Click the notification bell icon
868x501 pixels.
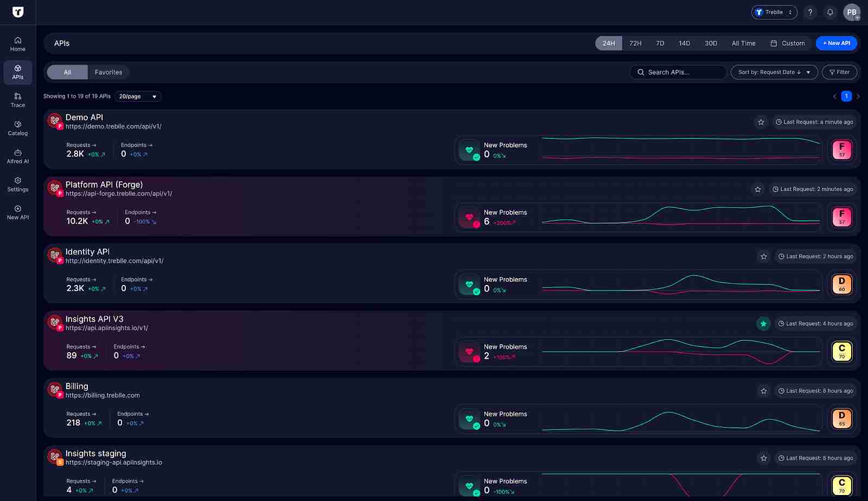pyautogui.click(x=829, y=12)
